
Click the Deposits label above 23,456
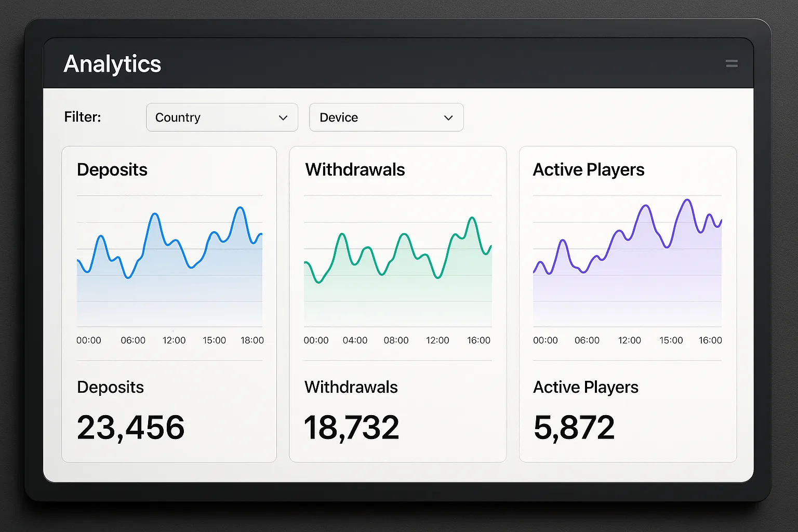point(110,387)
